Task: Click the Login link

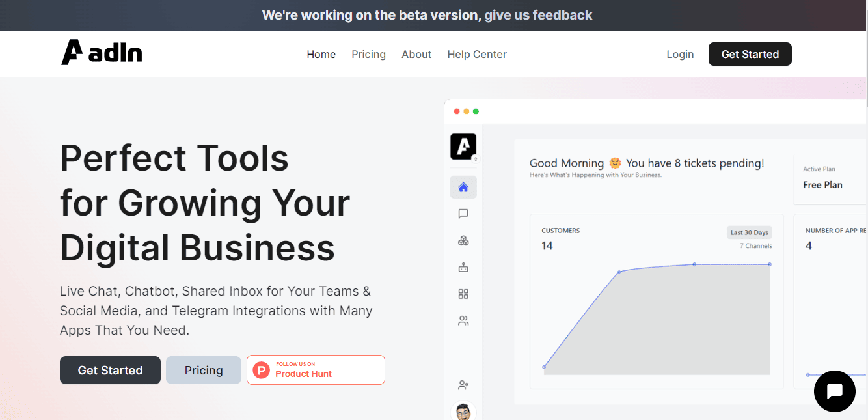Action: click(680, 55)
